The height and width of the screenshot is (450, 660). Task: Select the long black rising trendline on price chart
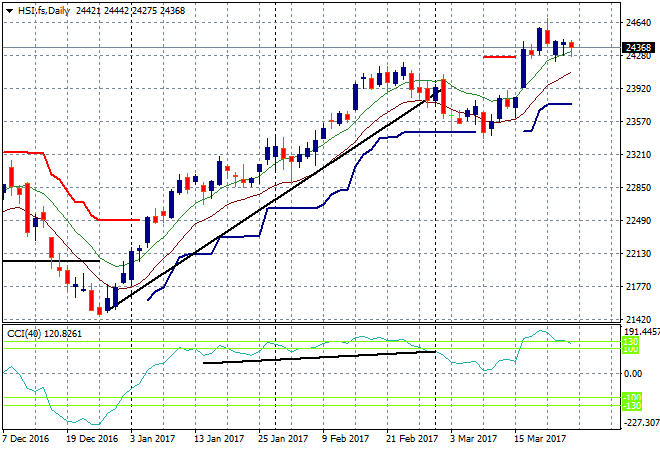(274, 200)
